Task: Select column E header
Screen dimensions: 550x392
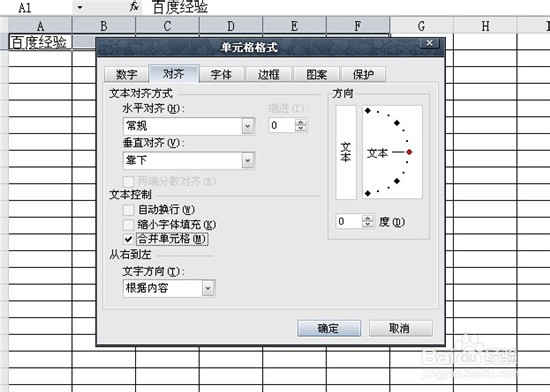Action: coord(295,26)
